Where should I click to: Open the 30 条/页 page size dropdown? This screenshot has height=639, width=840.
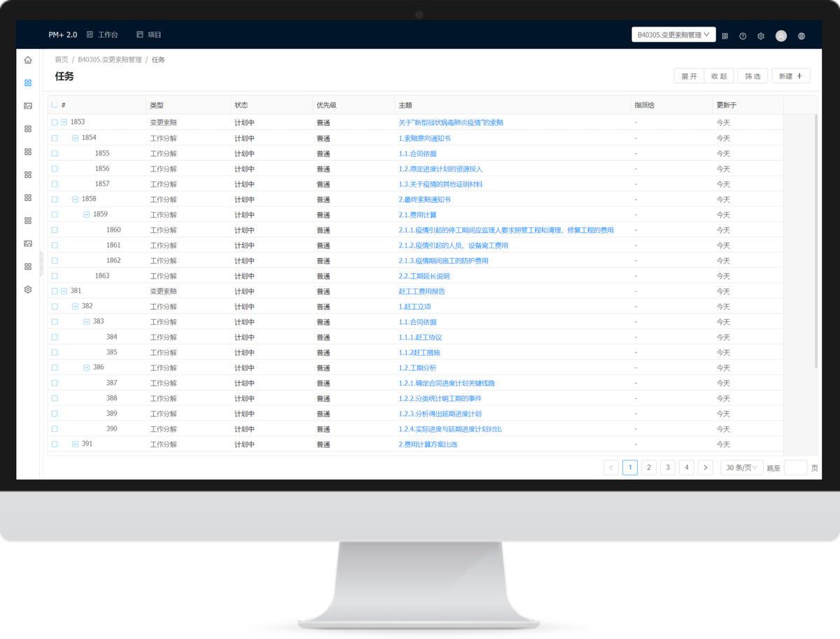click(x=742, y=468)
